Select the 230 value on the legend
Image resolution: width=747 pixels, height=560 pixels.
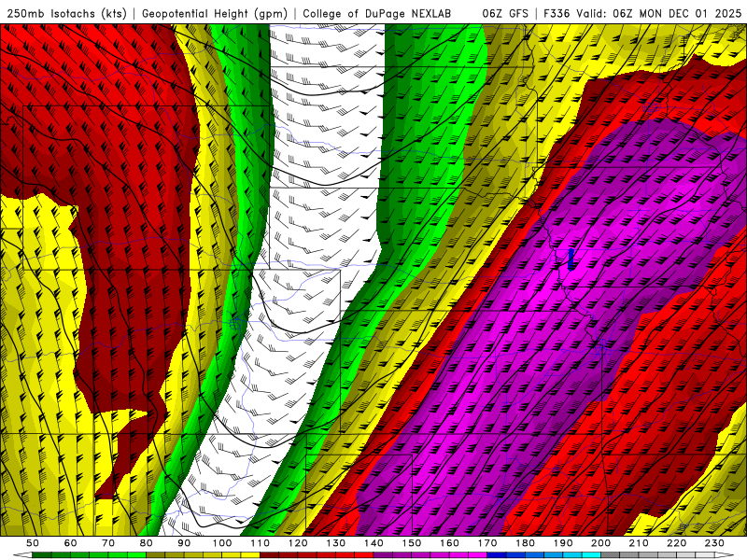[714, 543]
